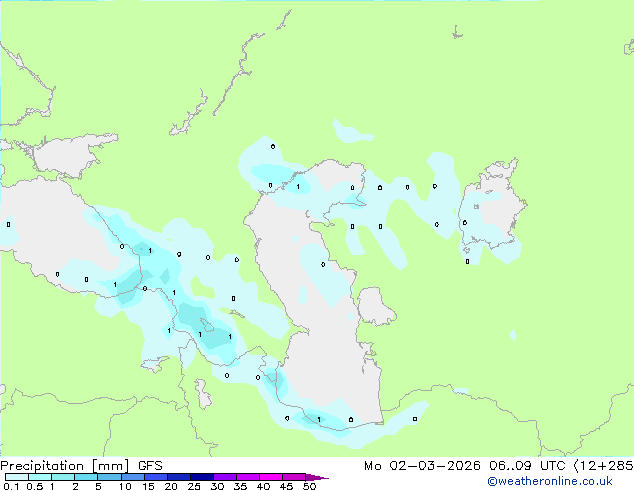Click the 0.5–1 mm legend swatch
The height and width of the screenshot is (490, 634).
[40, 477]
